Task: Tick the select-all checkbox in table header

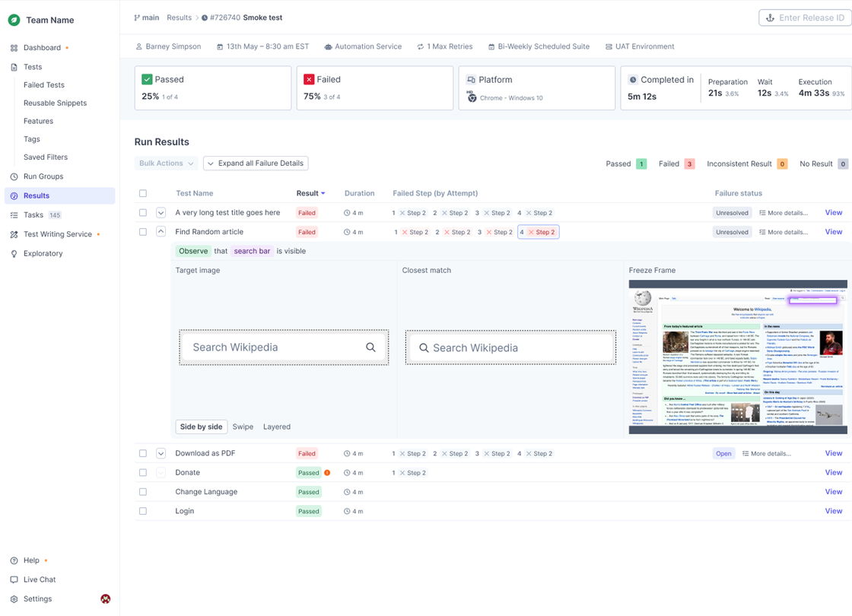Action: [143, 194]
